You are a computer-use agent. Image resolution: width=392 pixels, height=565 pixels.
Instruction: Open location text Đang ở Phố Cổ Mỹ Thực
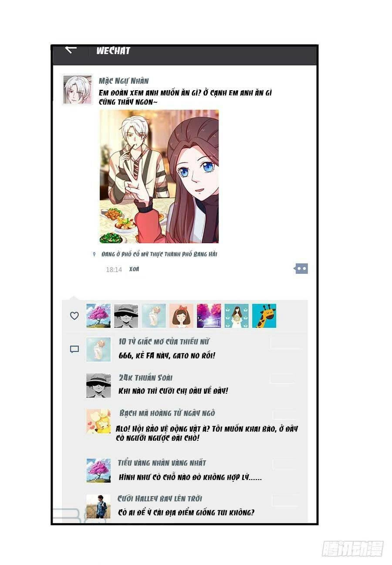click(x=159, y=254)
